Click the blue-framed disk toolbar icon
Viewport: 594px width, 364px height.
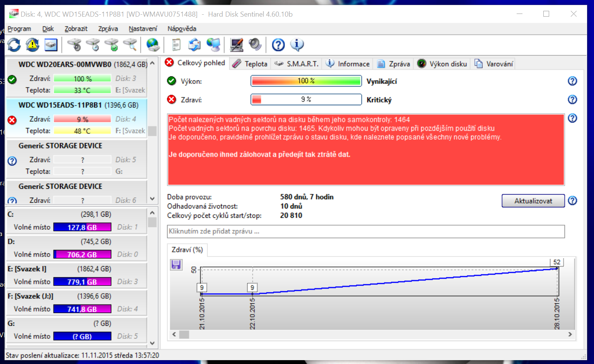[51, 45]
